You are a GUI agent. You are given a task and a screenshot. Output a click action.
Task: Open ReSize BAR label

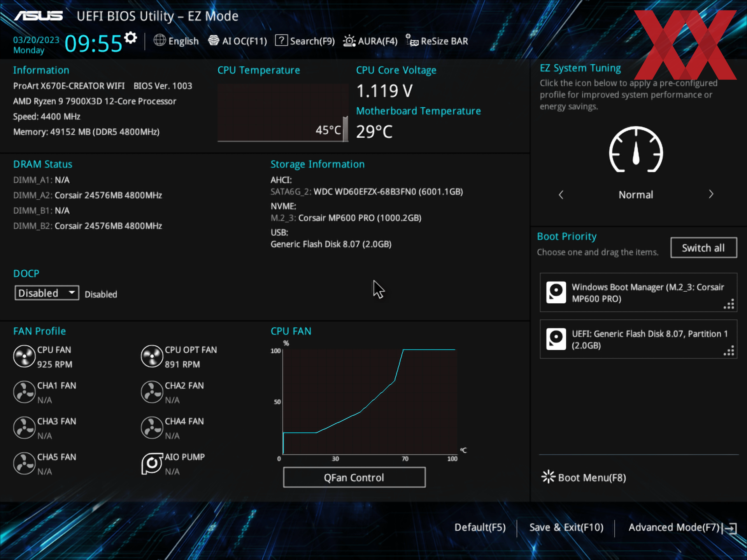point(444,41)
